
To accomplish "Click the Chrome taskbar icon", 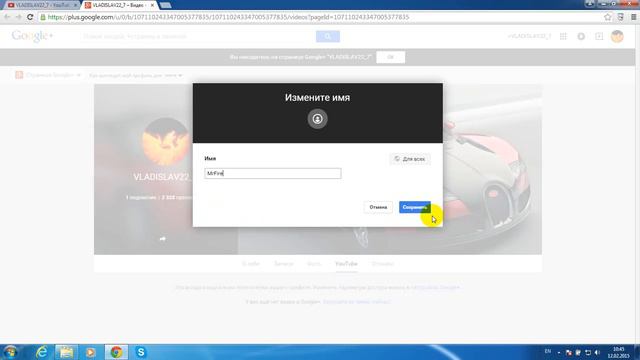I will [x=116, y=352].
